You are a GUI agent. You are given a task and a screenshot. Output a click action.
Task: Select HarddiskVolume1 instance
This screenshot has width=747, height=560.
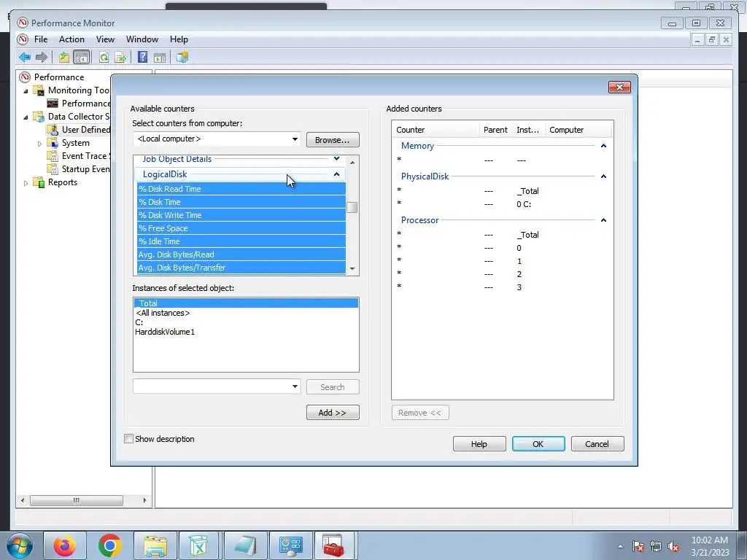pyautogui.click(x=246, y=332)
